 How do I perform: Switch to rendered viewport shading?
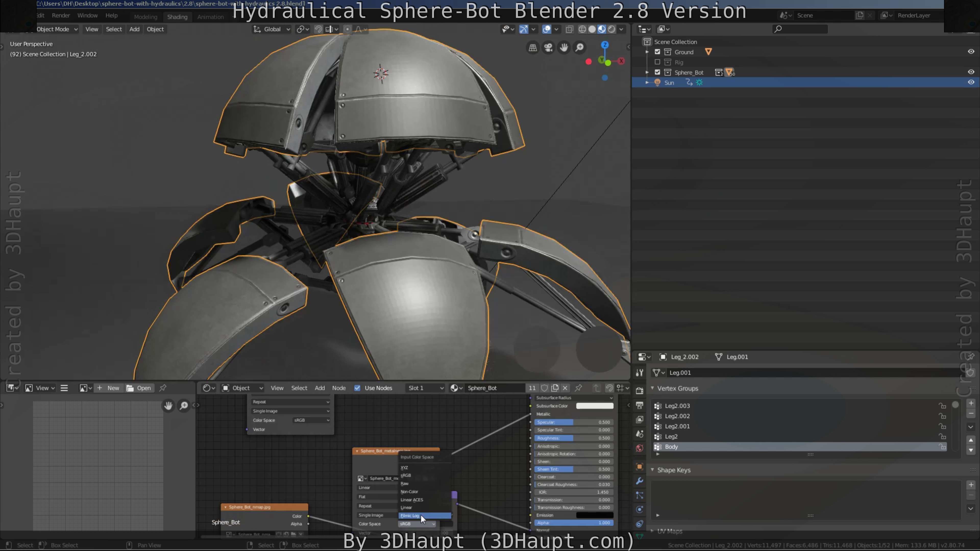pyautogui.click(x=611, y=29)
